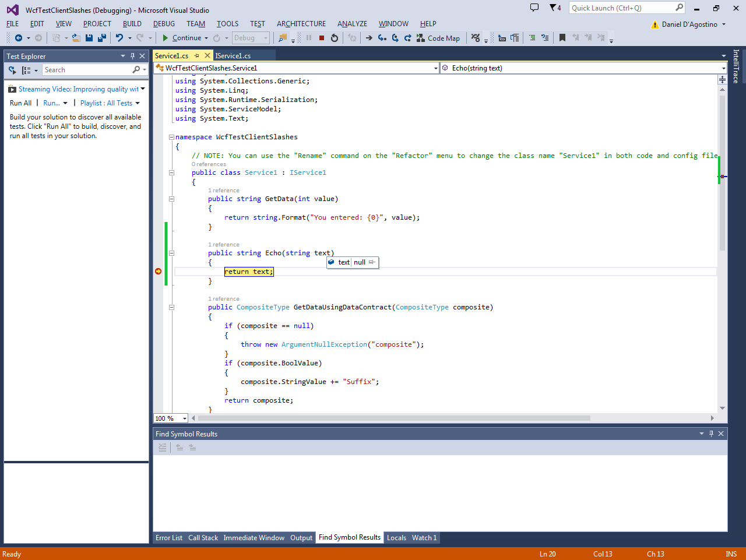Open the DEBUG menu
This screenshot has width=746, height=560.
(164, 24)
